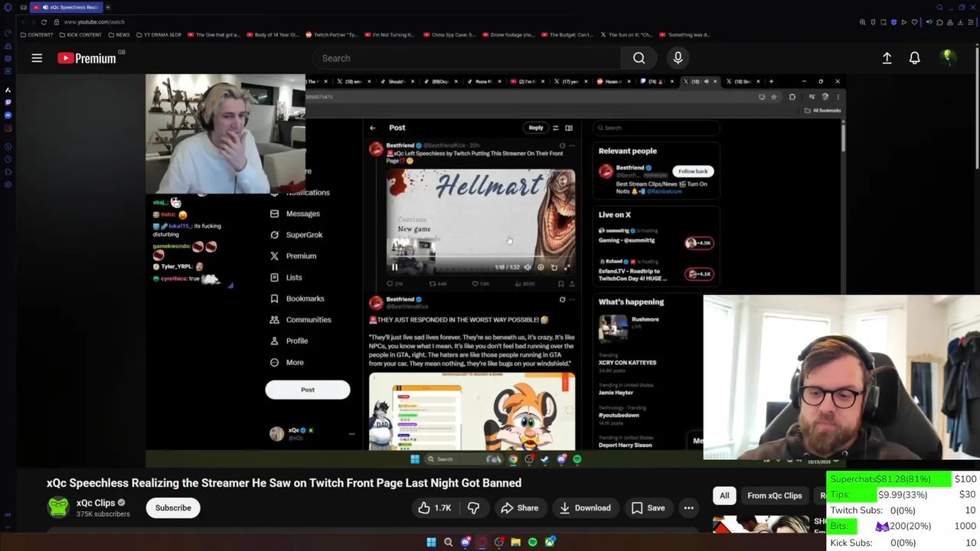The height and width of the screenshot is (551, 980).
Task: Open the KICK CONTENT bookmarks folder
Action: pos(80,34)
